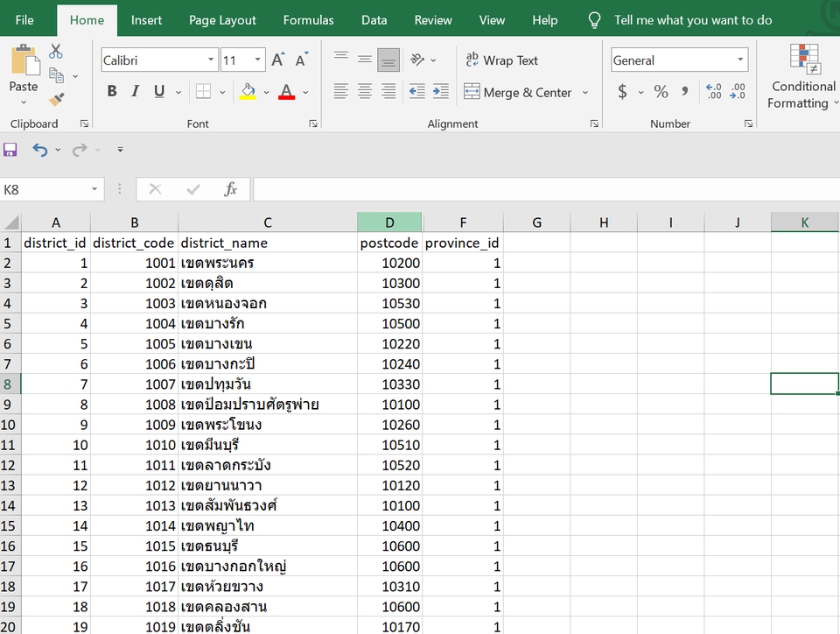Open the File tab
Image resolution: width=840 pixels, height=634 pixels.
24,20
